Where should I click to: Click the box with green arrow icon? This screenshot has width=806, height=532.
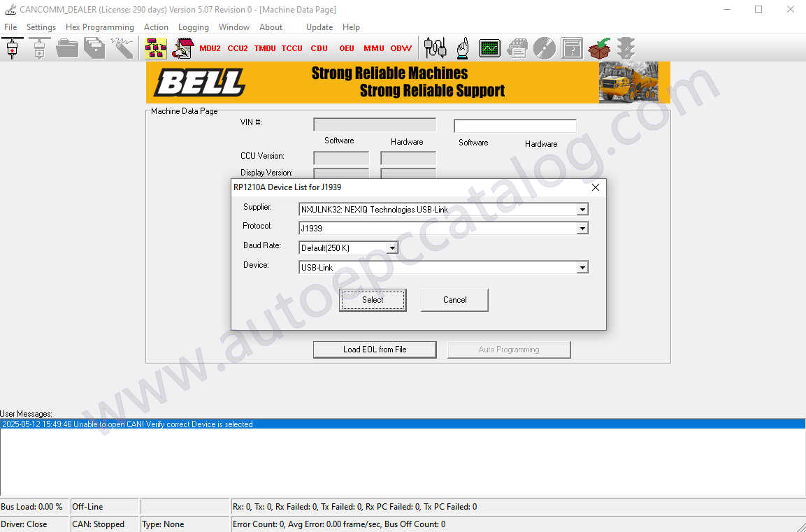pyautogui.click(x=599, y=48)
